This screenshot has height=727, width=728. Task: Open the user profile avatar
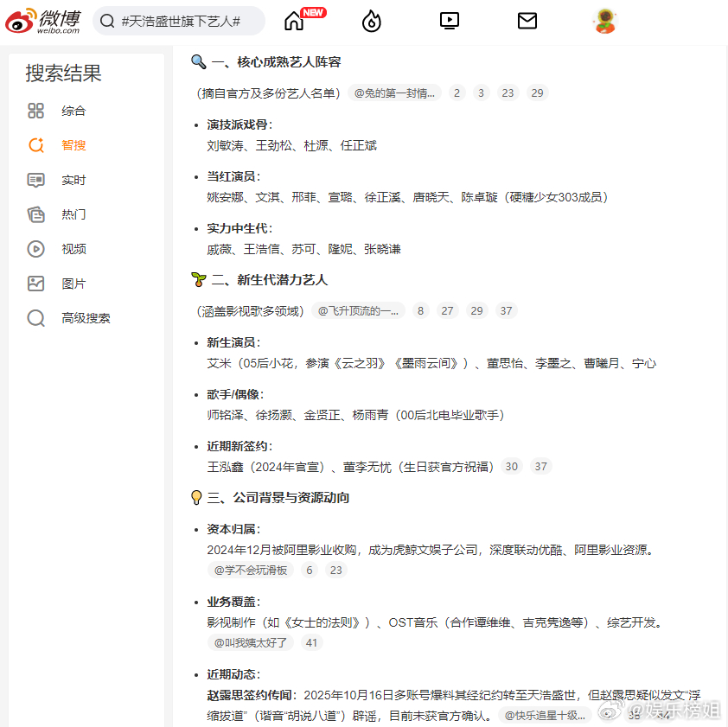coord(605,21)
